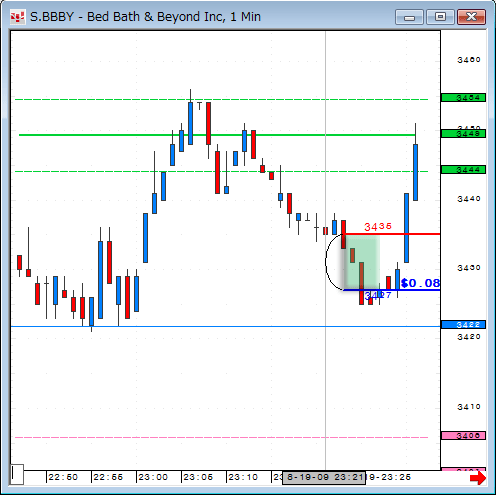
Task: Close the S.BBBY chart window
Action: click(471, 17)
